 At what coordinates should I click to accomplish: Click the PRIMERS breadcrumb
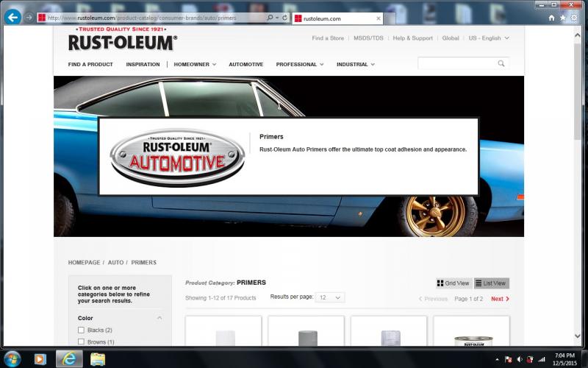point(143,263)
